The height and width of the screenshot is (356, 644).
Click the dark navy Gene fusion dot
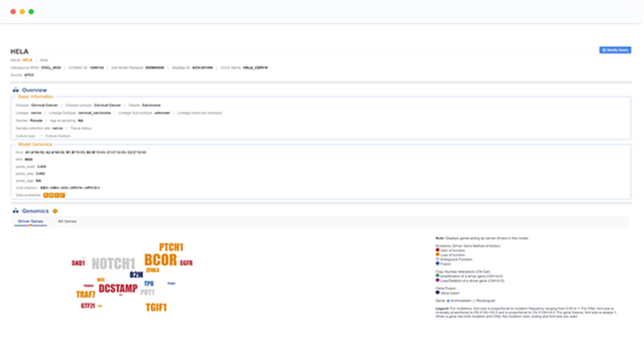pyautogui.click(x=437, y=293)
